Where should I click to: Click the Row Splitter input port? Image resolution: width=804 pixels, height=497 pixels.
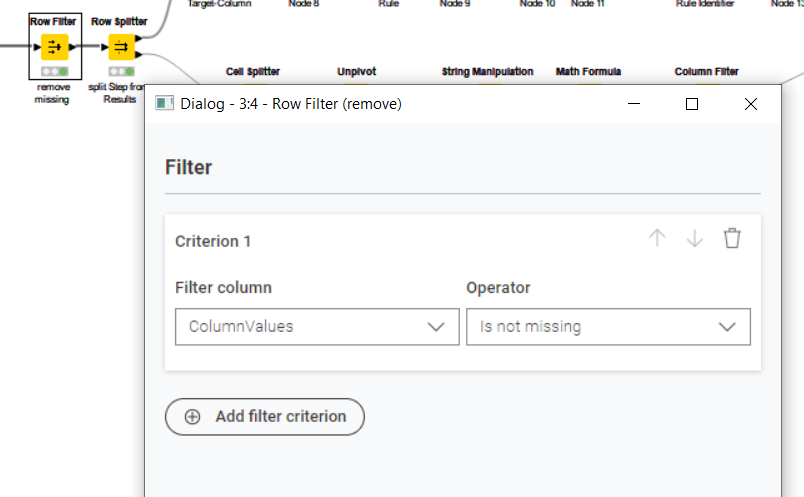pos(105,47)
